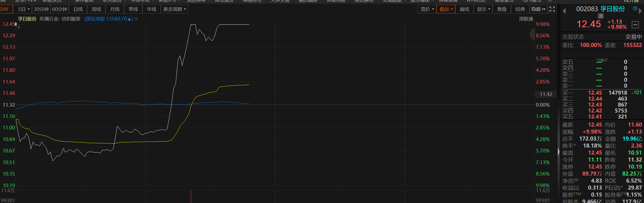Click 买四 price 12.42 row
This screenshot has height=203, width=644.
click(x=602, y=111)
